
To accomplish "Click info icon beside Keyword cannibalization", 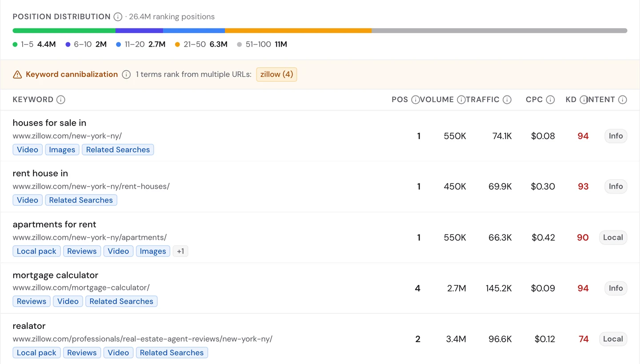I will tap(126, 75).
